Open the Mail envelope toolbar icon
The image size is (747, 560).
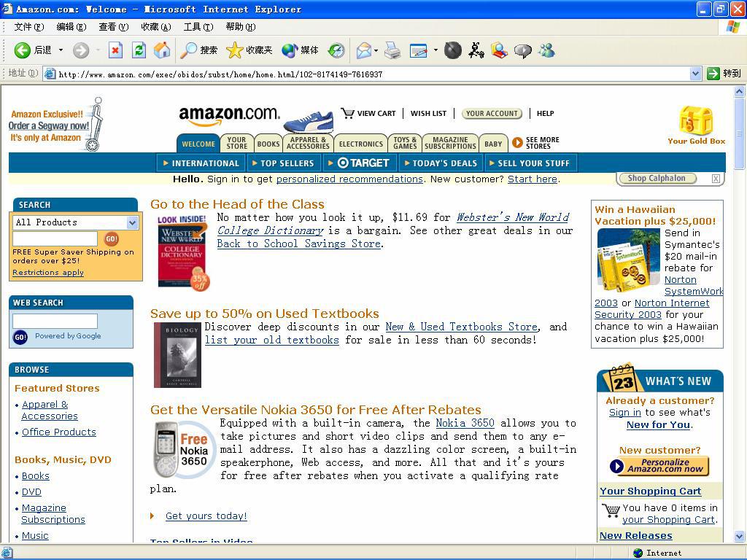point(364,50)
